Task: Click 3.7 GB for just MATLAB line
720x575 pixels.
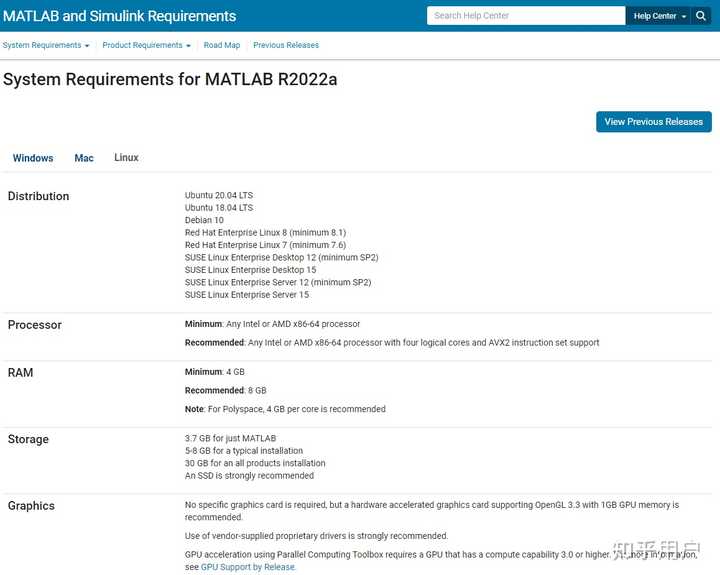Action: (x=231, y=438)
